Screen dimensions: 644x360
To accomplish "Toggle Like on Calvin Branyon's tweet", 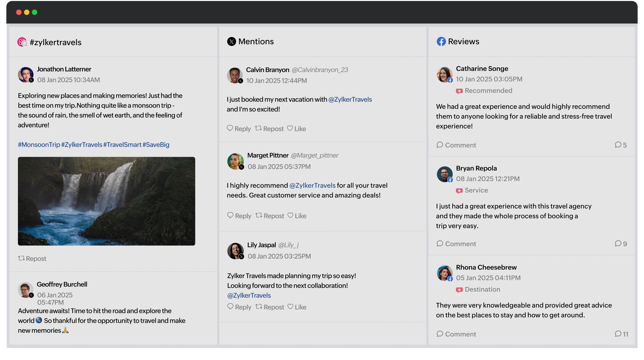I will pos(297,128).
